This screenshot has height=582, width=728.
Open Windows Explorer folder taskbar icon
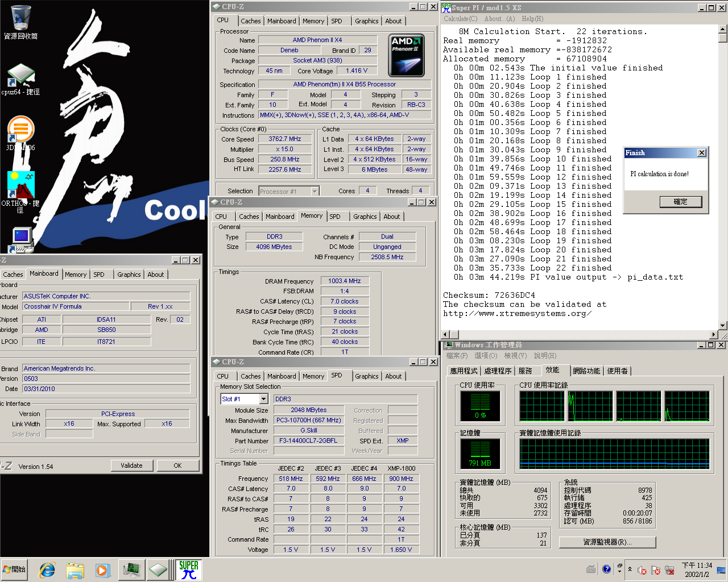(x=75, y=569)
